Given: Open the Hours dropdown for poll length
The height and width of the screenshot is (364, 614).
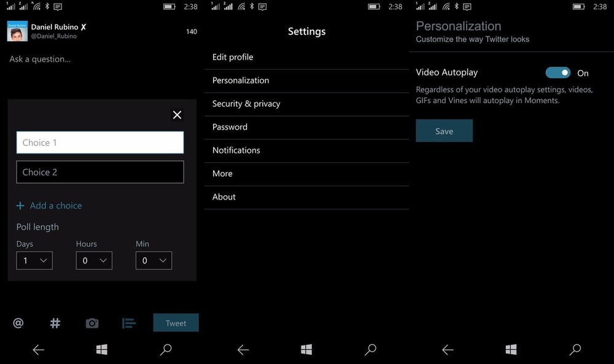Looking at the screenshot, I should (94, 260).
